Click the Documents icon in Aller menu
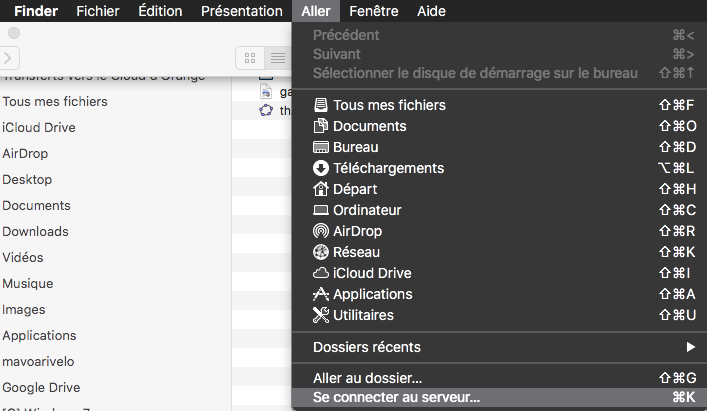 320,126
